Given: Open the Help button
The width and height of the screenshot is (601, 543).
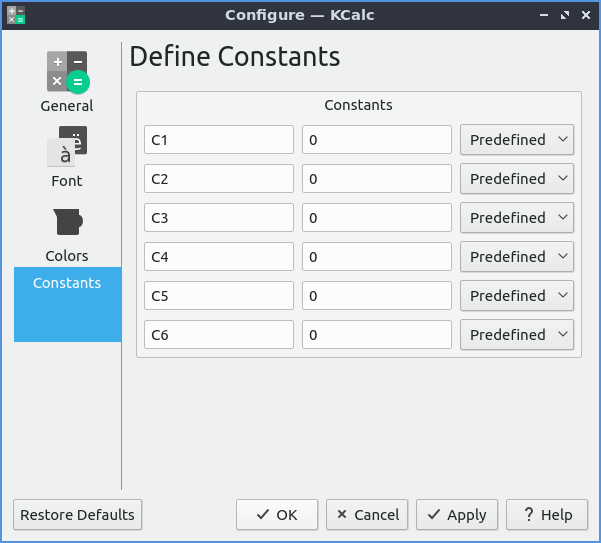Looking at the screenshot, I should coord(547,515).
